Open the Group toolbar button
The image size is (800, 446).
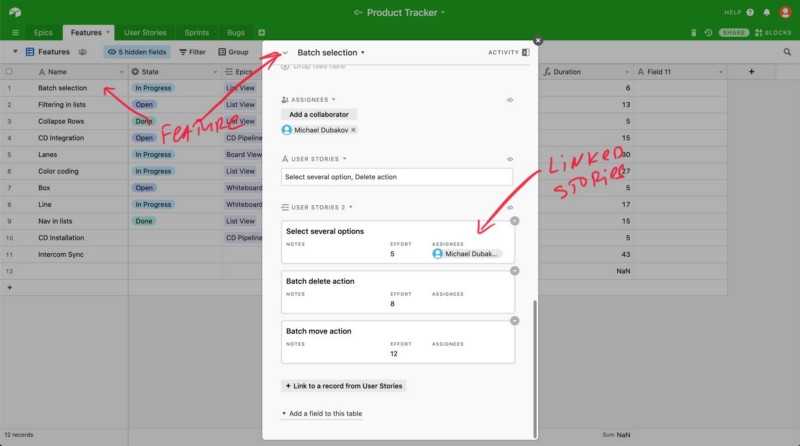point(233,52)
